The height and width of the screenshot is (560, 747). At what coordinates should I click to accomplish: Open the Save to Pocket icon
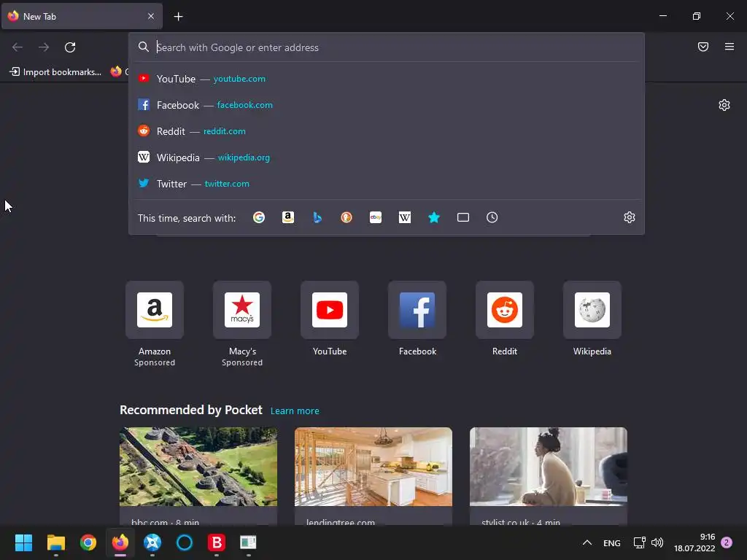click(703, 47)
